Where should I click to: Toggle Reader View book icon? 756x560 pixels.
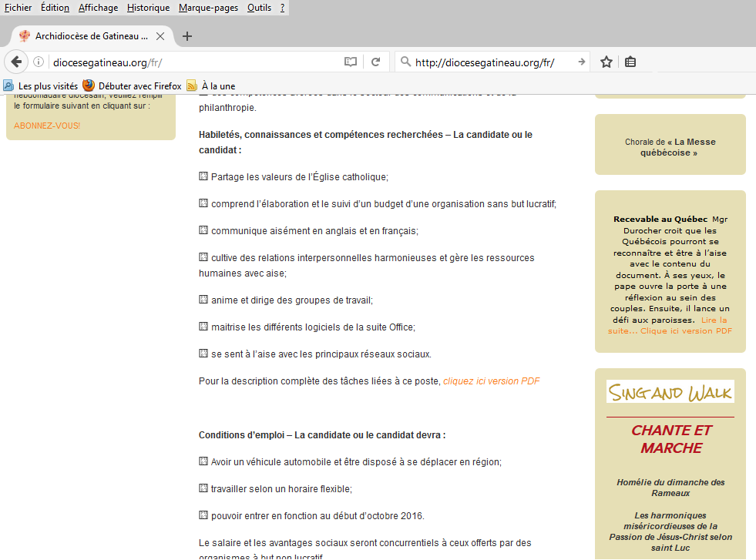(x=351, y=62)
